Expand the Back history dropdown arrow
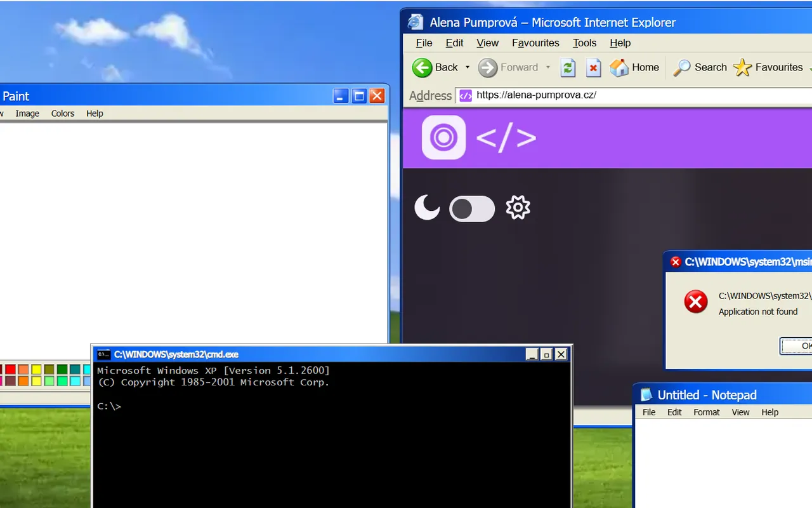Screen dimensions: 812x508 coord(468,67)
